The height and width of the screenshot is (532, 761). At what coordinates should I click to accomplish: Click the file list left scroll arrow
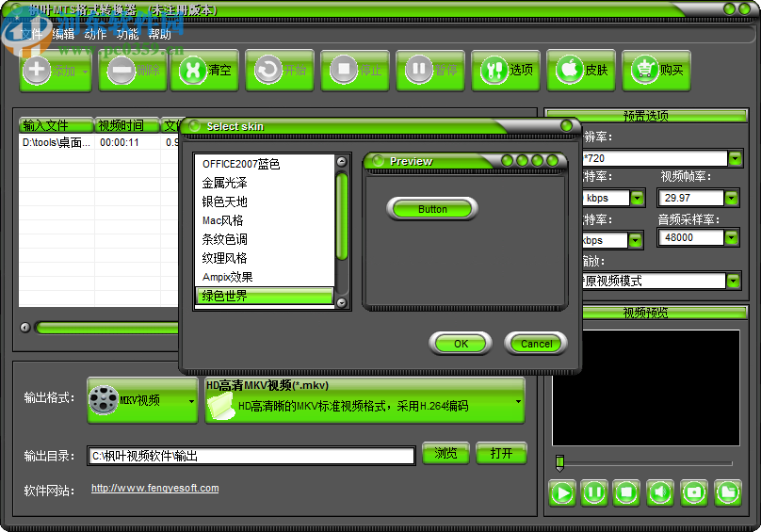tap(25, 328)
